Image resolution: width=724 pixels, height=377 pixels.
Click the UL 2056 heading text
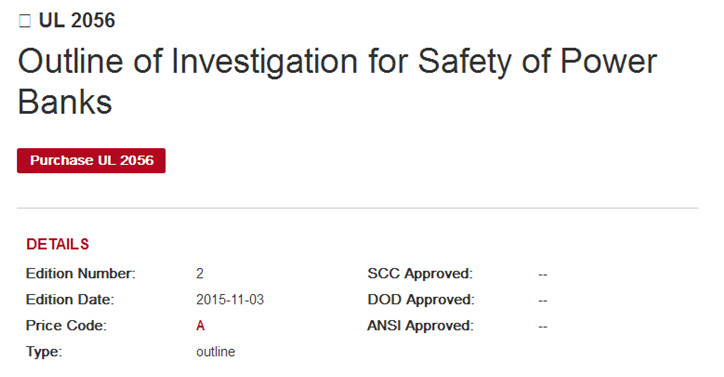[x=77, y=21]
